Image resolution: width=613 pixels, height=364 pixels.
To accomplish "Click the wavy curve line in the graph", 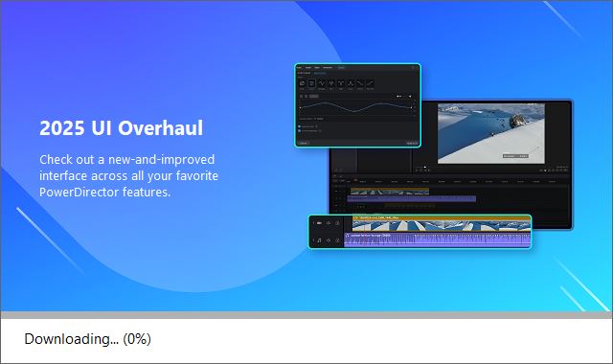I will (355, 106).
